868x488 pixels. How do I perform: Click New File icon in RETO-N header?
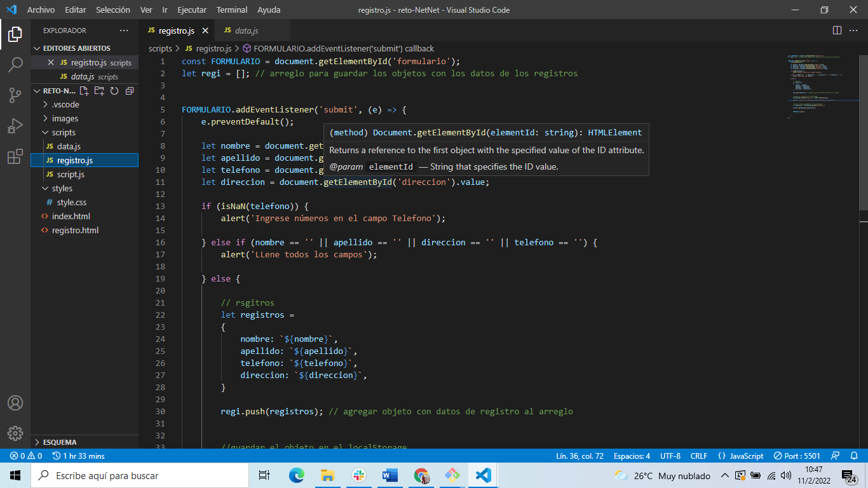click(x=84, y=91)
